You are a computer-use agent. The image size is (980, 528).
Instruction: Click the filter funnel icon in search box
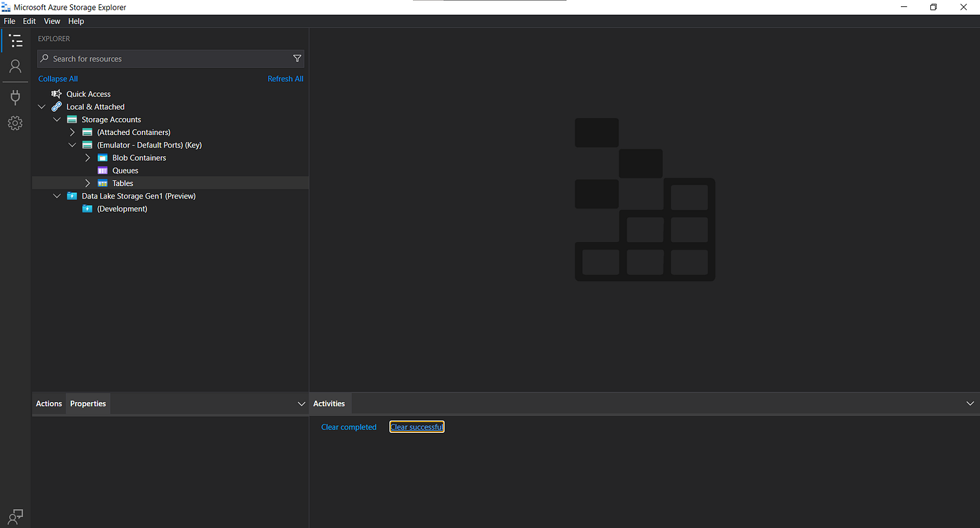297,59
